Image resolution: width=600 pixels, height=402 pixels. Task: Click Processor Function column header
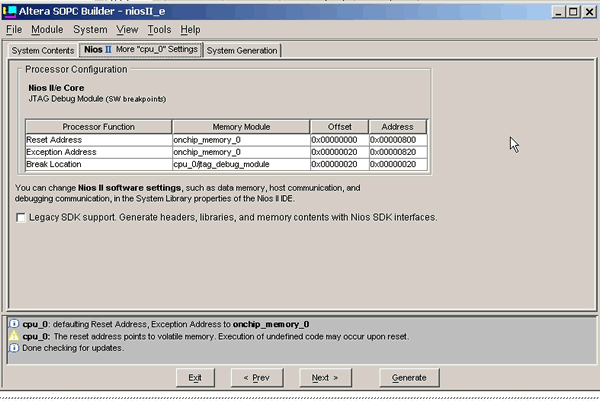pos(98,127)
